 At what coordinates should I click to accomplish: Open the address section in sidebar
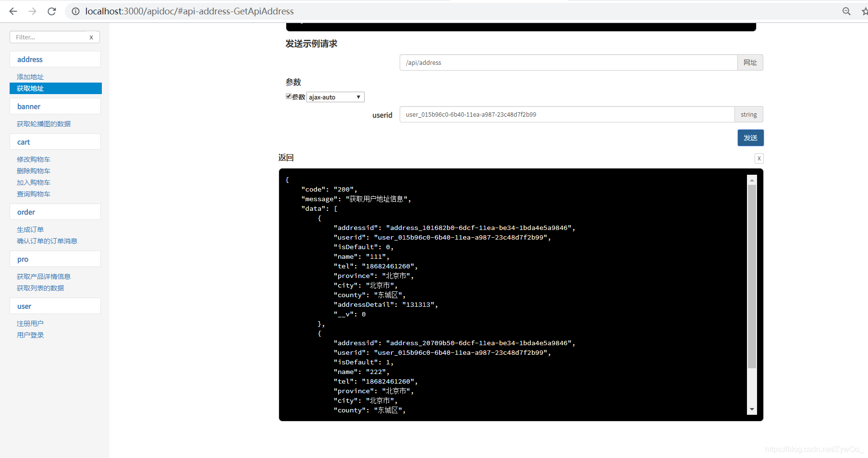tap(55, 60)
